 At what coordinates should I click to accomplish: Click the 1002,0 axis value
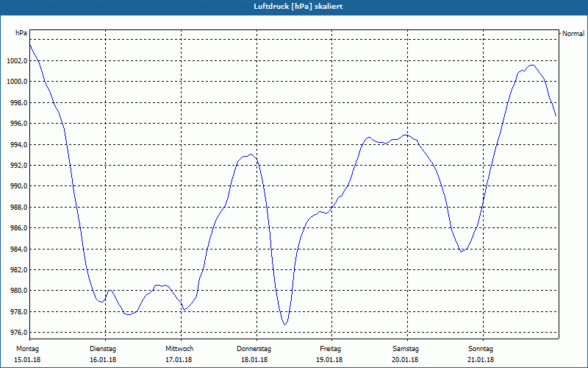click(x=17, y=61)
